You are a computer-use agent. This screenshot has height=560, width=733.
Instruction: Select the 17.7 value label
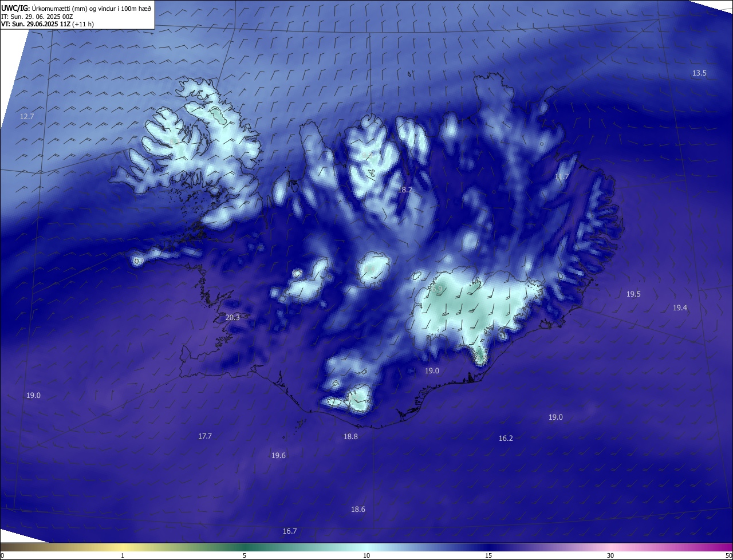click(x=205, y=436)
